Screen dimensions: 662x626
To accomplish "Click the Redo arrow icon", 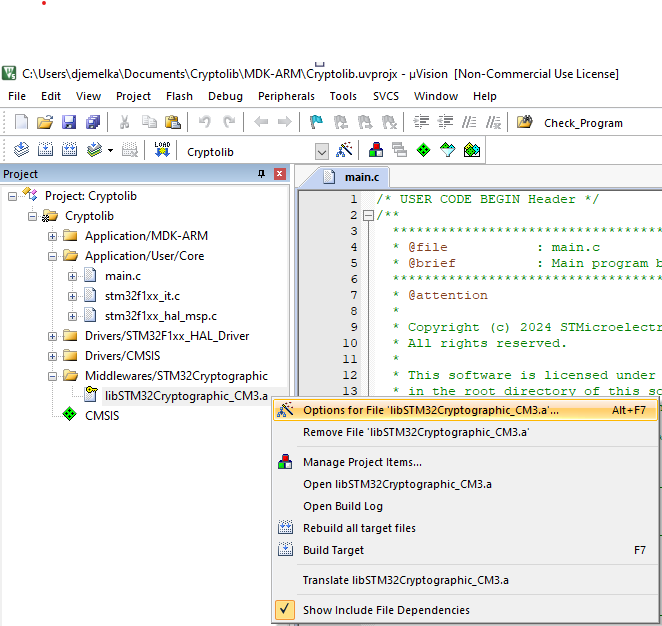I will click(x=229, y=122).
